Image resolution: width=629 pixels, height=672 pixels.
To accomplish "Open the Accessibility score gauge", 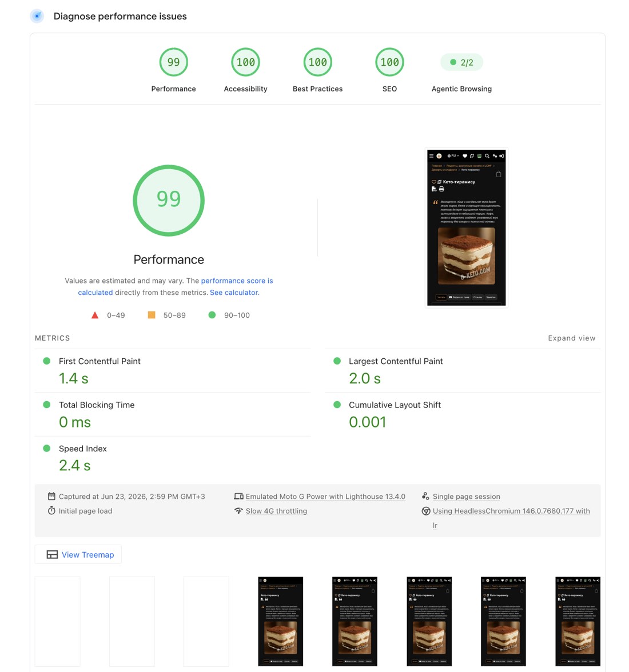I will [x=245, y=62].
